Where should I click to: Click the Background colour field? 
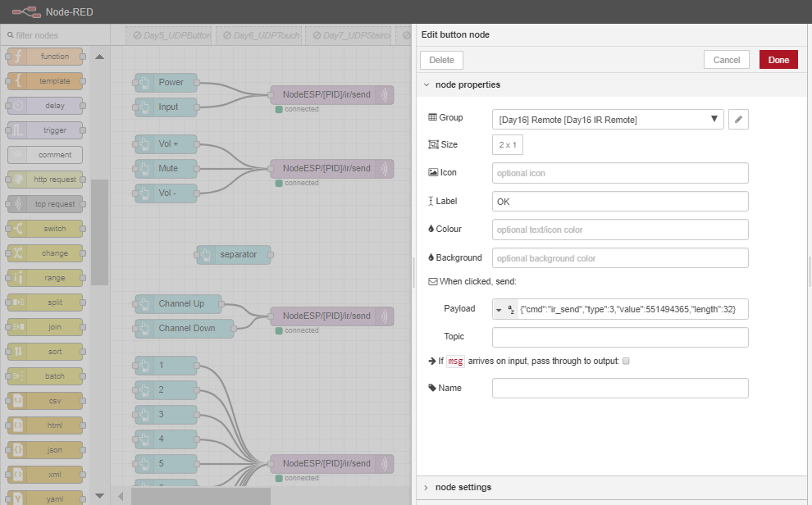(620, 258)
